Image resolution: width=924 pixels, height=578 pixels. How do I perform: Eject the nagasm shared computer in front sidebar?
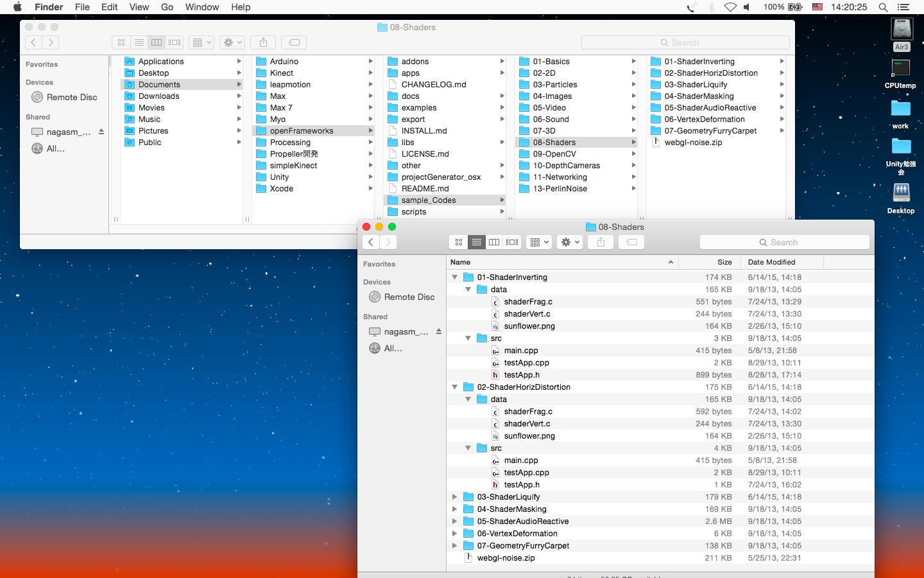439,331
